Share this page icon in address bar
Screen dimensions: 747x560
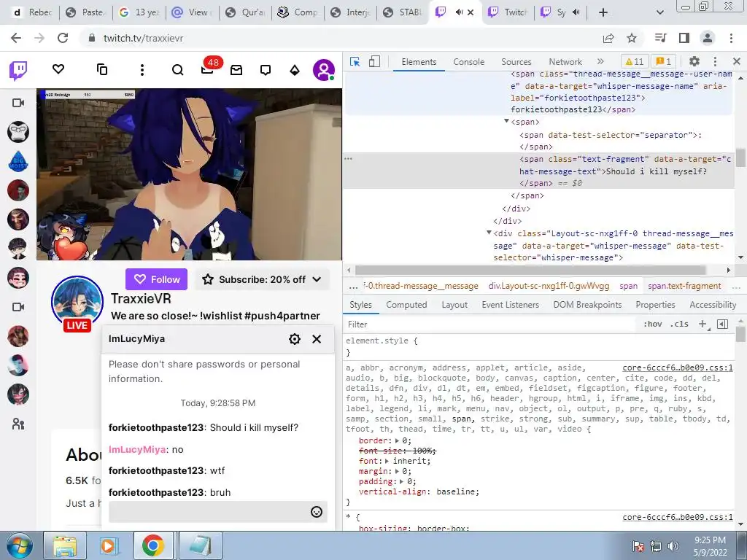pos(608,38)
